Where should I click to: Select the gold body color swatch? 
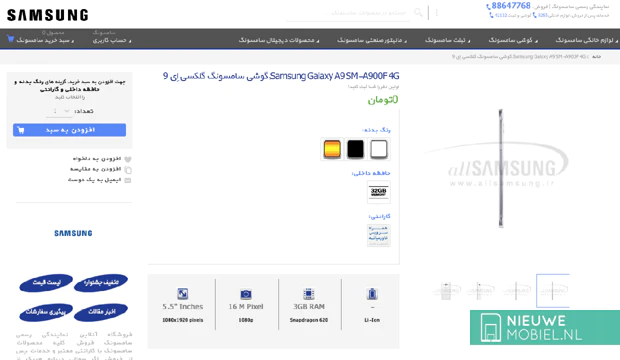[332, 149]
